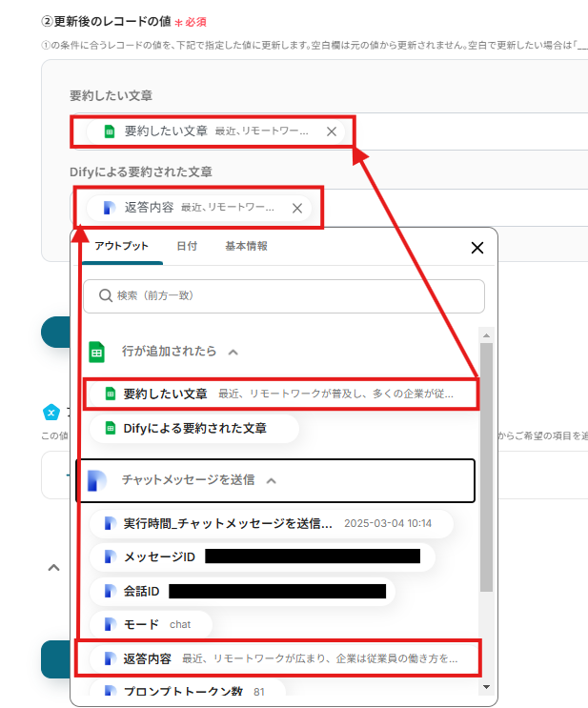The width and height of the screenshot is (588, 708).
Task: Select 実行時間_チャットメッセージを送信 output item
Action: click(272, 523)
